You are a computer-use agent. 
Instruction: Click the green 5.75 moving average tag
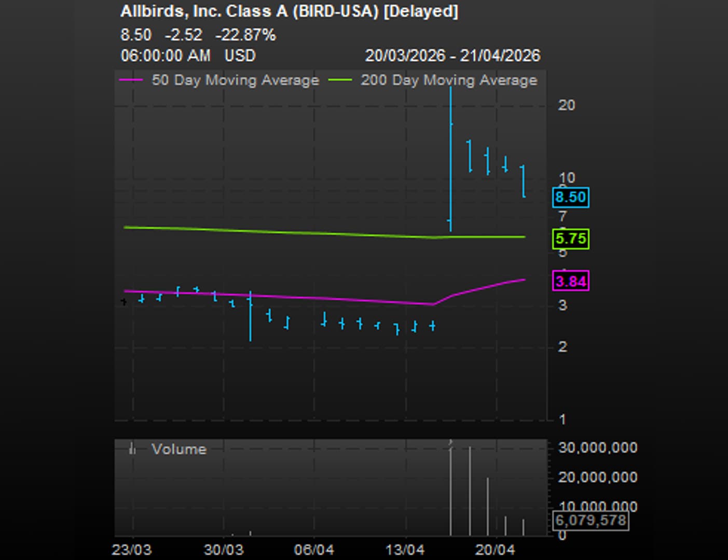coord(570,239)
